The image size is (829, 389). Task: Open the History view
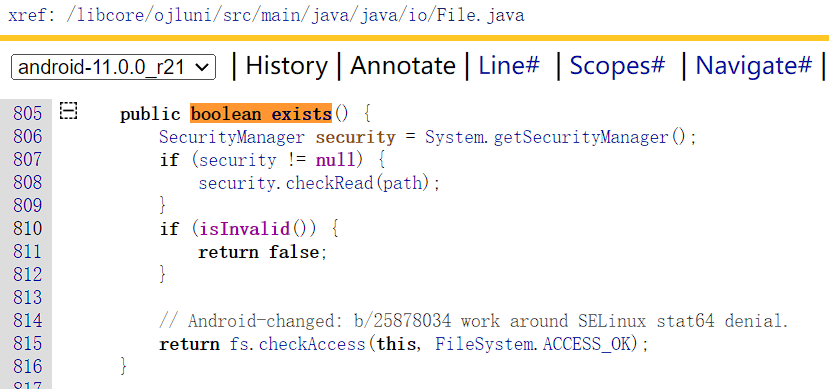click(x=287, y=66)
